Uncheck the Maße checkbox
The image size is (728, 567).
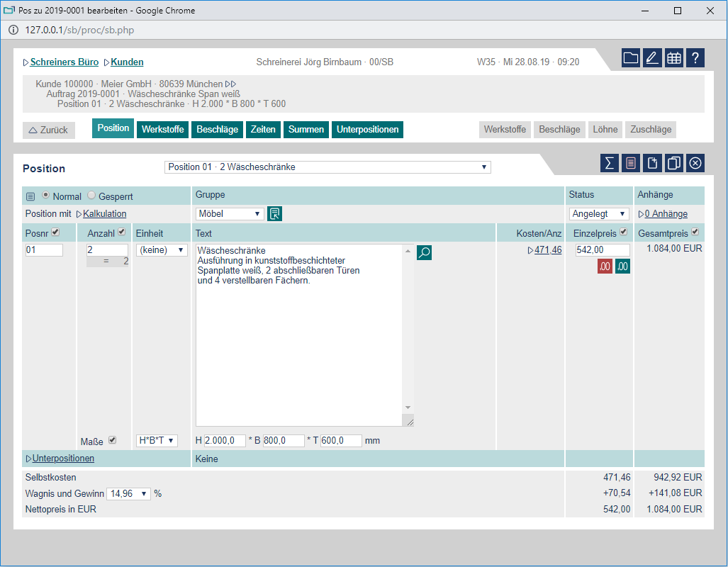click(112, 440)
